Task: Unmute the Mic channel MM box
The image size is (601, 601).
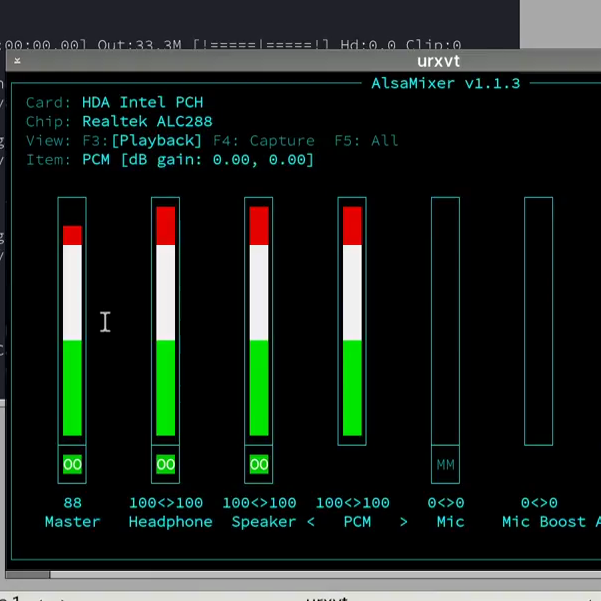Action: pos(445,464)
